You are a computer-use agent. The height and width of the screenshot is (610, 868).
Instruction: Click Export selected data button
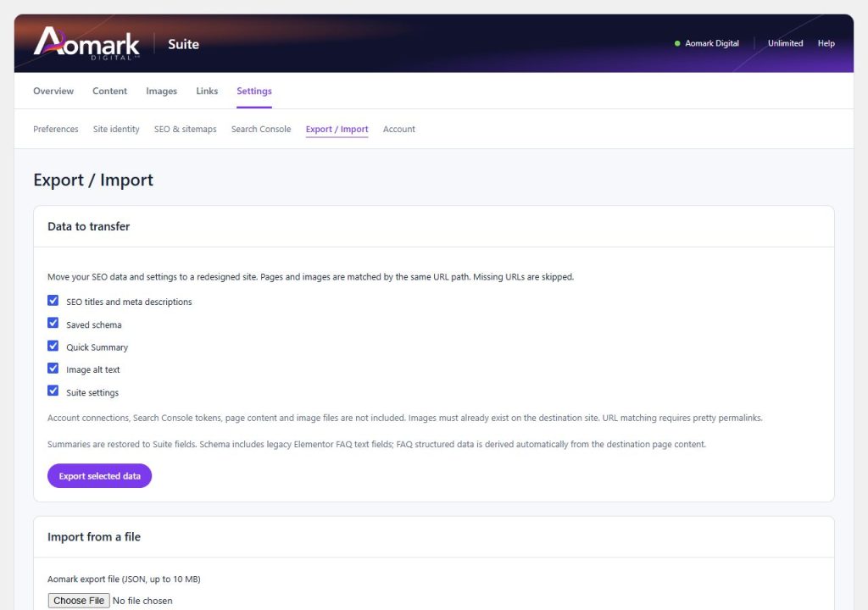(x=100, y=476)
